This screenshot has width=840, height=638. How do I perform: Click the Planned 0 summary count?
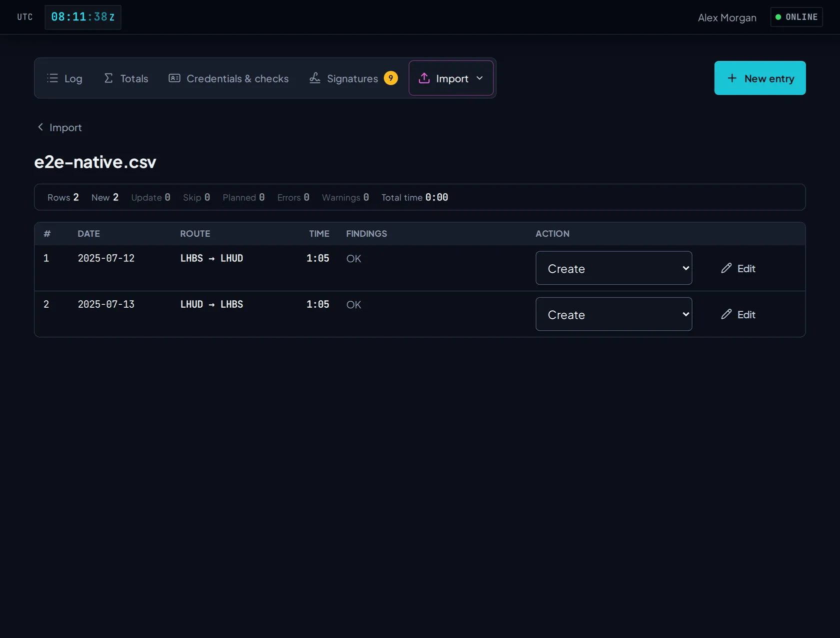(x=243, y=197)
